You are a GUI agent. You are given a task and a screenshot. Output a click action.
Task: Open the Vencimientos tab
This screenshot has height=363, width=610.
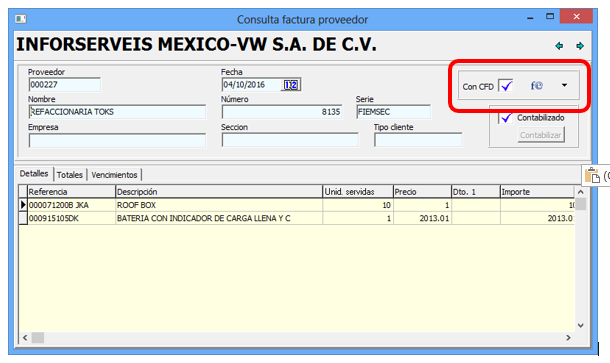(114, 175)
